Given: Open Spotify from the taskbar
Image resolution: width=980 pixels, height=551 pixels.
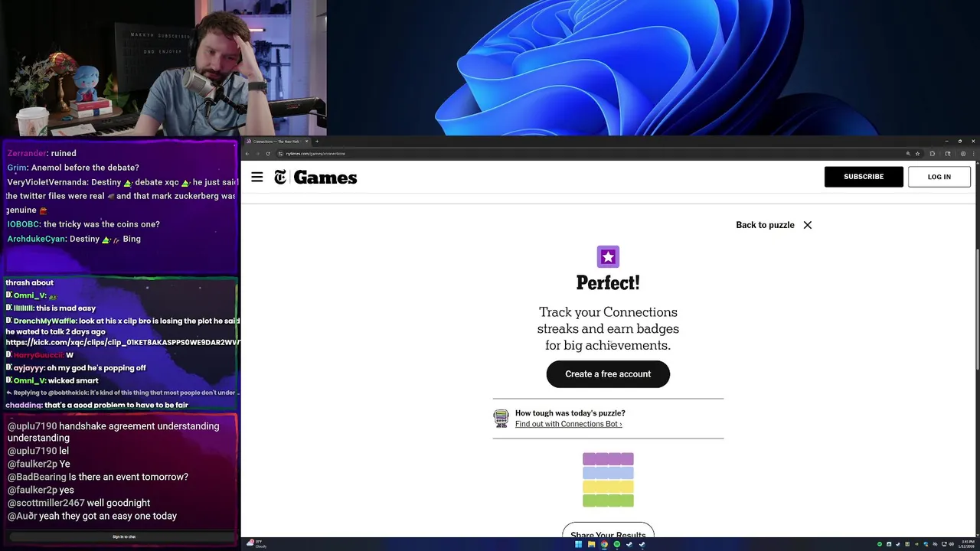Looking at the screenshot, I should coord(616,545).
